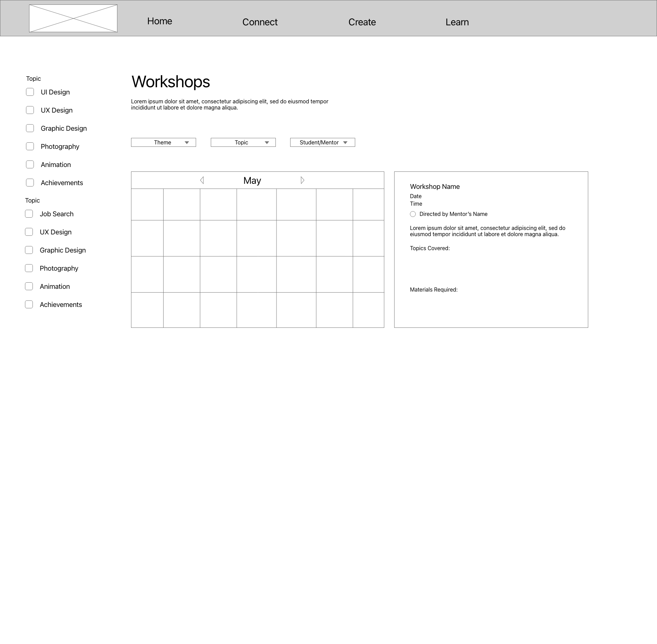657x644 pixels.
Task: Open the Theme dropdown
Action: (164, 142)
